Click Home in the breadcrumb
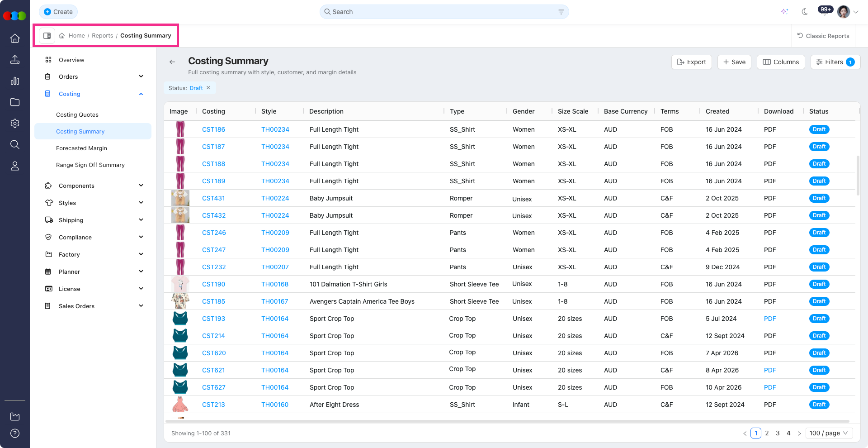This screenshot has width=868, height=448. click(76, 36)
